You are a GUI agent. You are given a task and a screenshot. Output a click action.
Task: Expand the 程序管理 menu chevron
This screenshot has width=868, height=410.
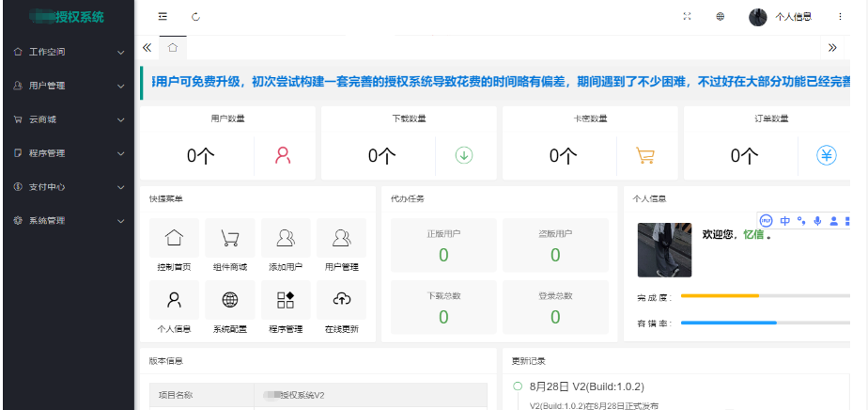[120, 153]
